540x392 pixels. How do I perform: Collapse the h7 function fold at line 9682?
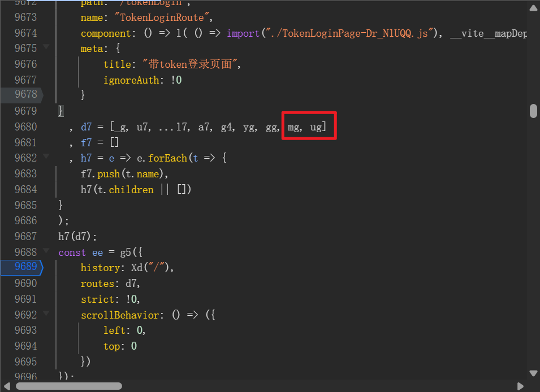45,157
